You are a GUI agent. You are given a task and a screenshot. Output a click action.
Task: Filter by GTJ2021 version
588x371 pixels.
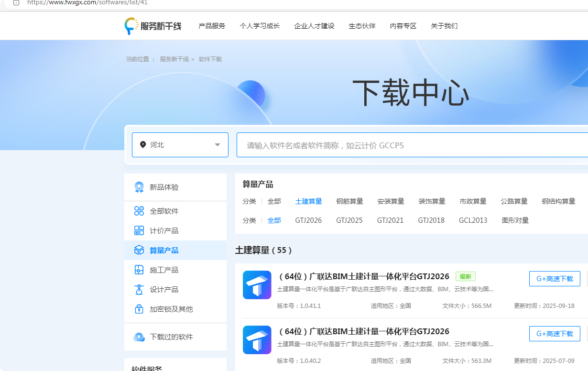tap(391, 220)
